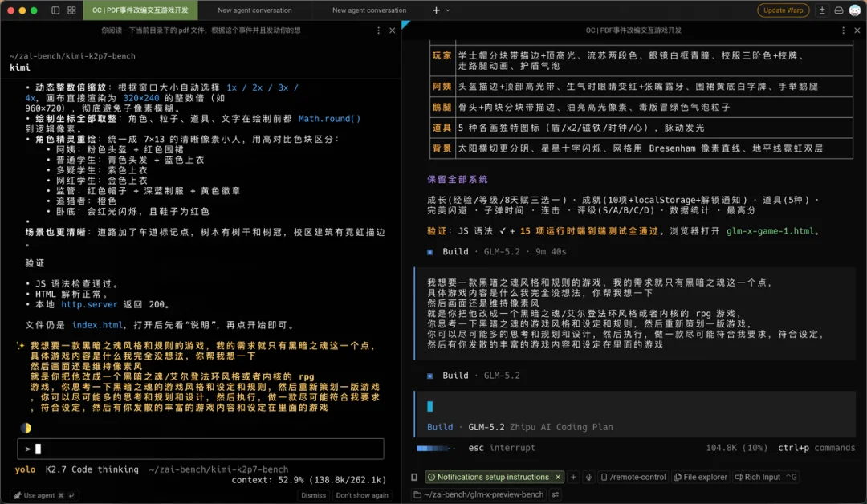The image size is (867, 504).
Task: Open right pane three-dot options menu
Action: pyautogui.click(x=843, y=30)
